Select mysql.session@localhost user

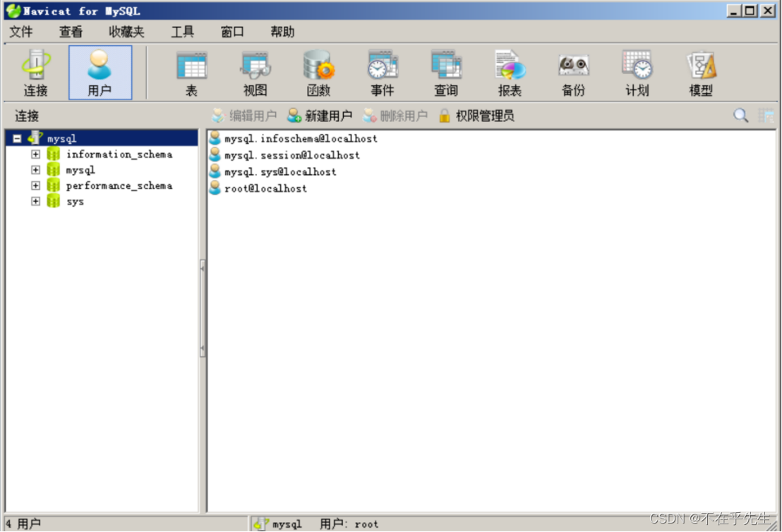291,155
